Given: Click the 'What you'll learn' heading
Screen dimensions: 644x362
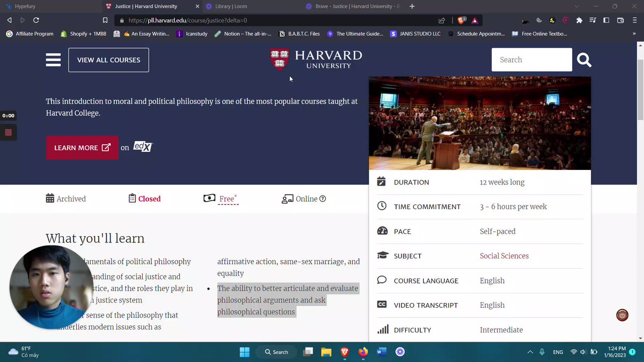Looking at the screenshot, I should (x=95, y=238).
